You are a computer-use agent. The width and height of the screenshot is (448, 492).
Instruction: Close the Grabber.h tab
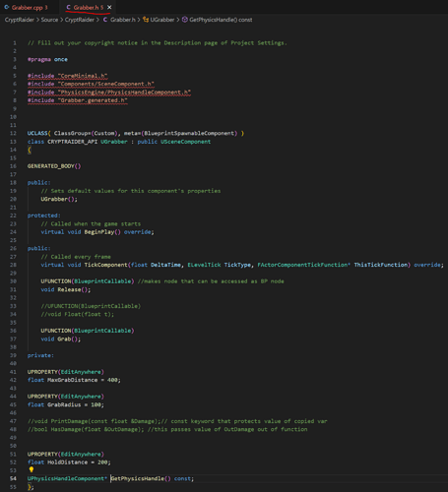109,7
